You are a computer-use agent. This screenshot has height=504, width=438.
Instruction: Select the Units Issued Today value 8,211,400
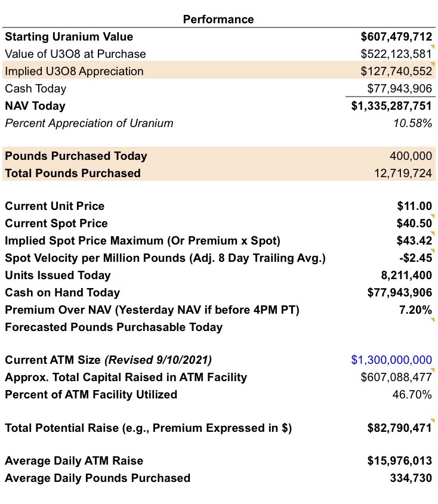point(406,276)
